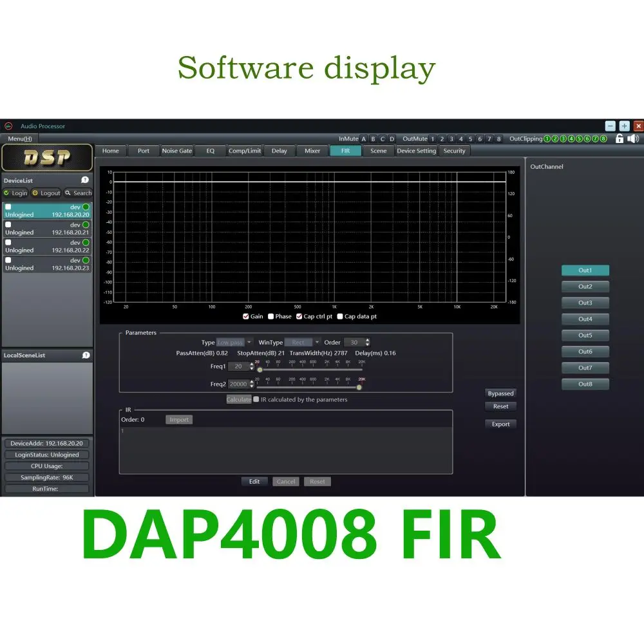Screen dimensions: 644x644
Task: Open the Device Setting tab
Action: [417, 151]
